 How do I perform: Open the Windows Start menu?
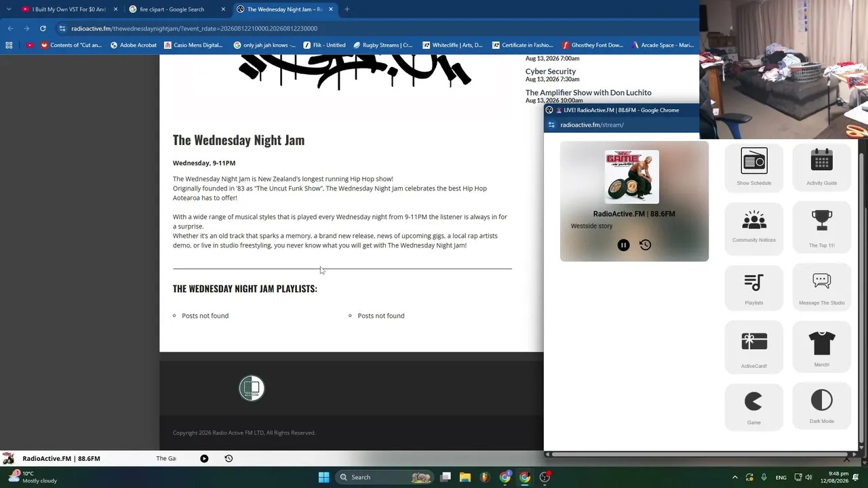(323, 477)
